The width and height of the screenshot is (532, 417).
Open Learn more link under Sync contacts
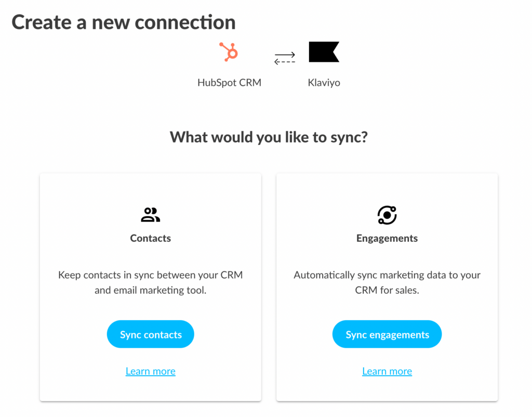pos(151,371)
